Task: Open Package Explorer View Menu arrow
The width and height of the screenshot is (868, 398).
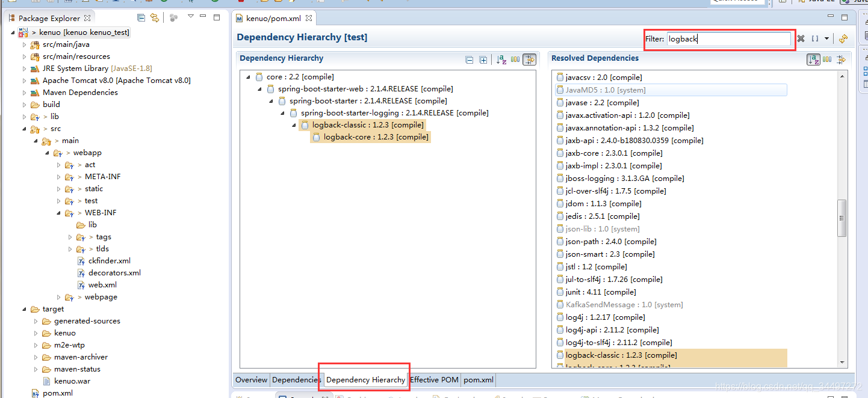Action: 191,17
